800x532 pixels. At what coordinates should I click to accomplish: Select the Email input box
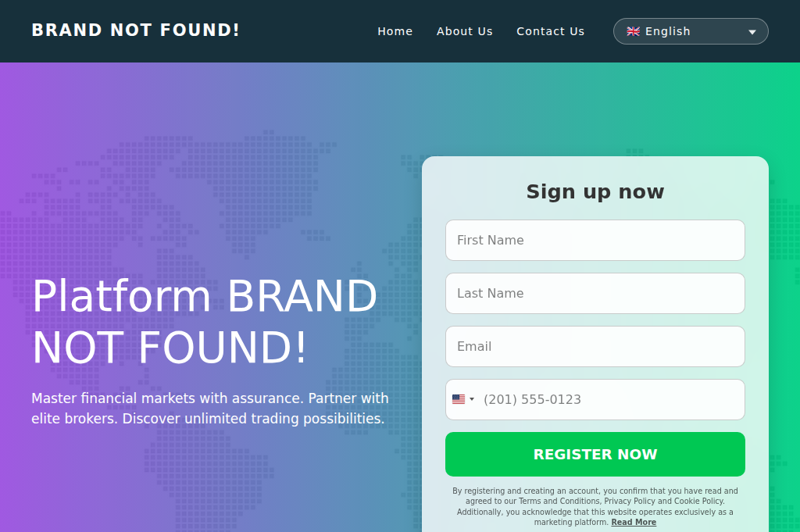click(x=595, y=346)
